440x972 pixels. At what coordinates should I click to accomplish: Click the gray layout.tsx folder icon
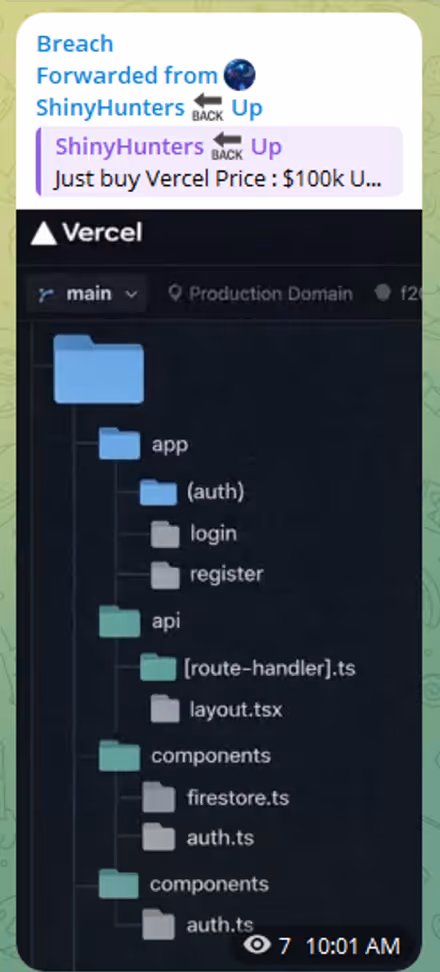pyautogui.click(x=165, y=709)
